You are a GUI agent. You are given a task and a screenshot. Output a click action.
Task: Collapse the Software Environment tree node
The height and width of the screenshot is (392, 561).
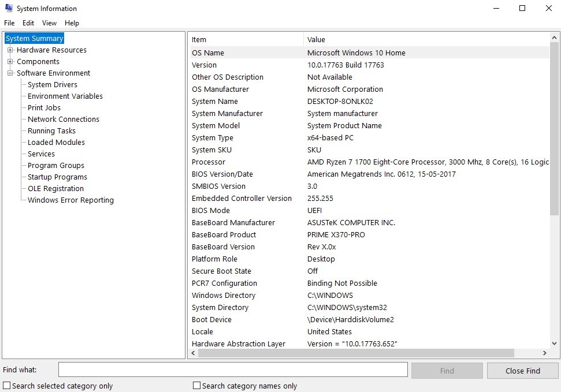10,73
